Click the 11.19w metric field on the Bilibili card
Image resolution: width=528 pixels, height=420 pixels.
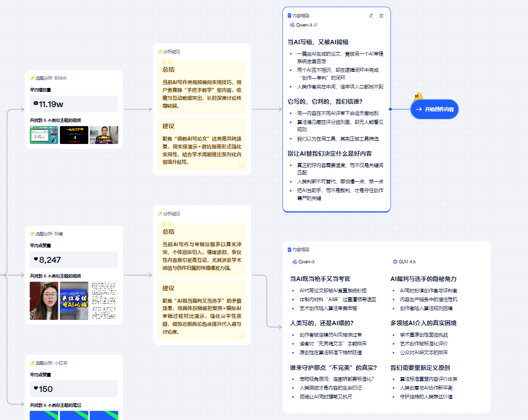(74, 104)
